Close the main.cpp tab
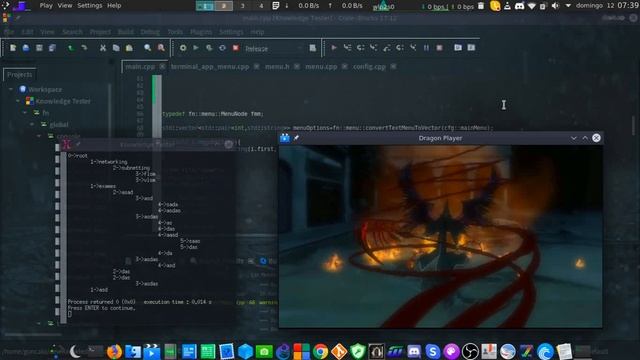Image resolution: width=640 pixels, height=360 pixels. [x=162, y=66]
